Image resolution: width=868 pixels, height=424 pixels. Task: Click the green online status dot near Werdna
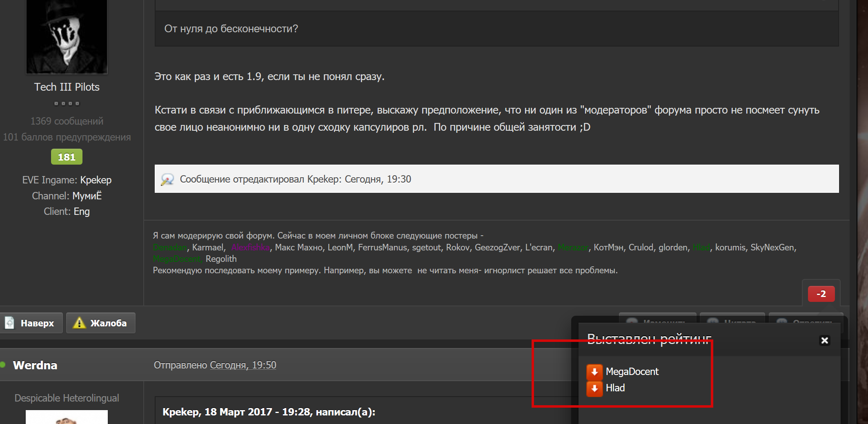click(3, 365)
